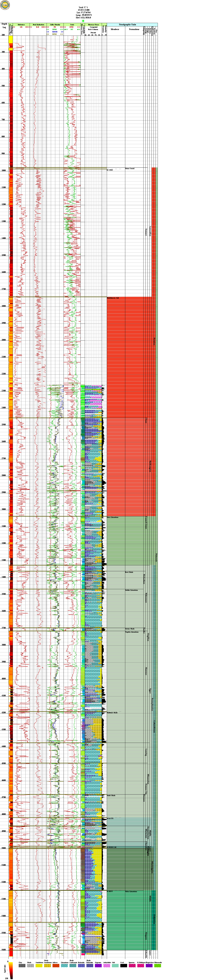This screenshot has width=200, height=980.
Task: Select the Plagioclase legend swatch
Action: pyautogui.click(x=149, y=966)
